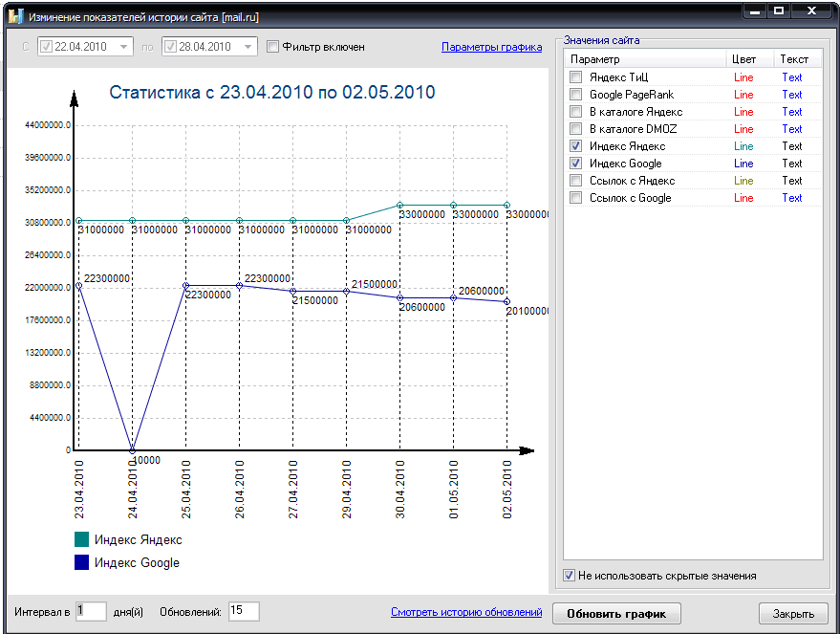Click the Интервал в days input field

[x=91, y=611]
